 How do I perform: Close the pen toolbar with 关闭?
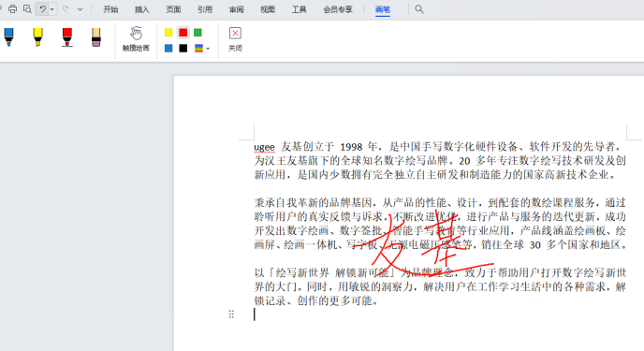pyautogui.click(x=235, y=39)
